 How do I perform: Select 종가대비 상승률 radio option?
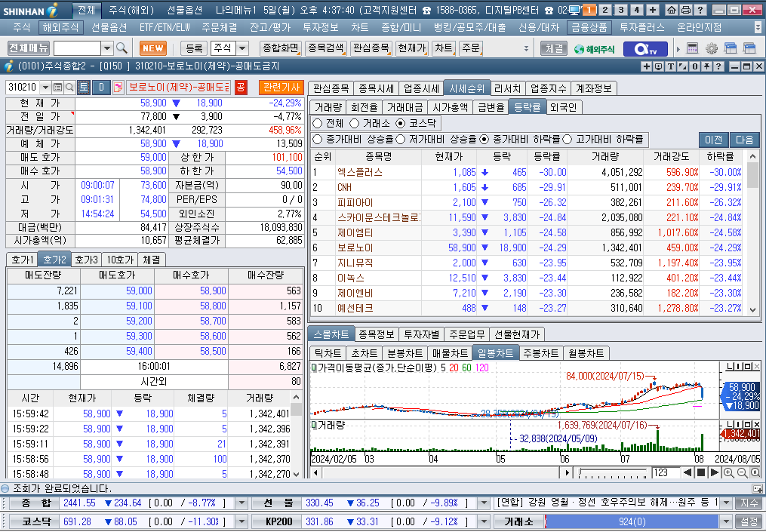[318, 140]
